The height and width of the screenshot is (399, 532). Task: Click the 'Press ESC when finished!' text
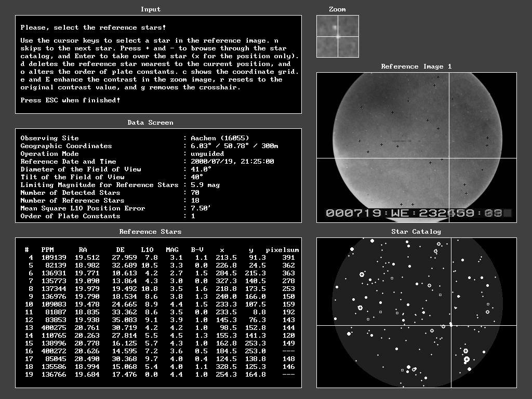[x=70, y=100]
